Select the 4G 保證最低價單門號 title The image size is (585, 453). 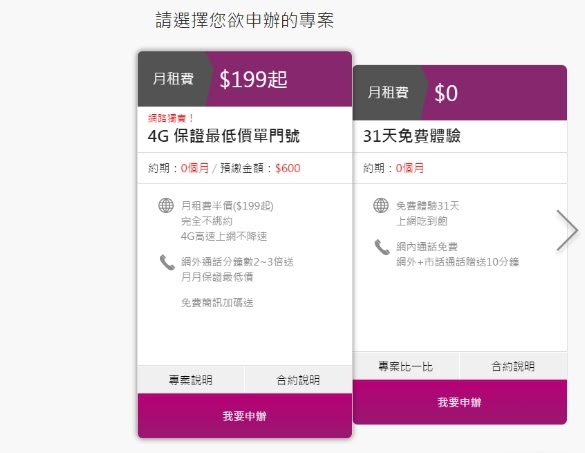point(224,136)
